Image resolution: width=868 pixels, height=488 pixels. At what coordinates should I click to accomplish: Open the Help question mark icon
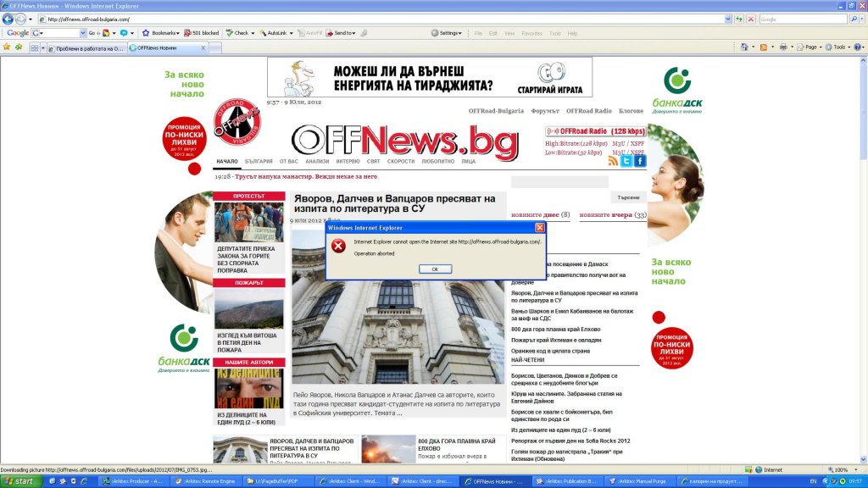pyautogui.click(x=858, y=47)
